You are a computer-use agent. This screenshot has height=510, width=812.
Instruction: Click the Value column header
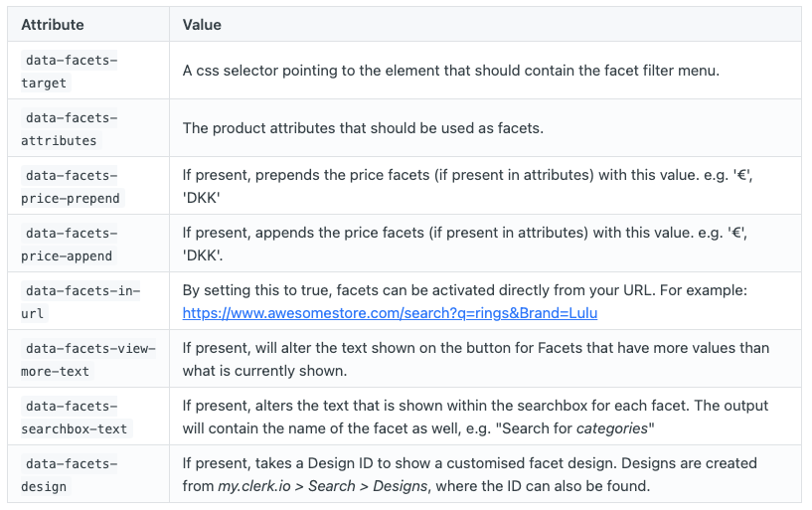point(202,24)
